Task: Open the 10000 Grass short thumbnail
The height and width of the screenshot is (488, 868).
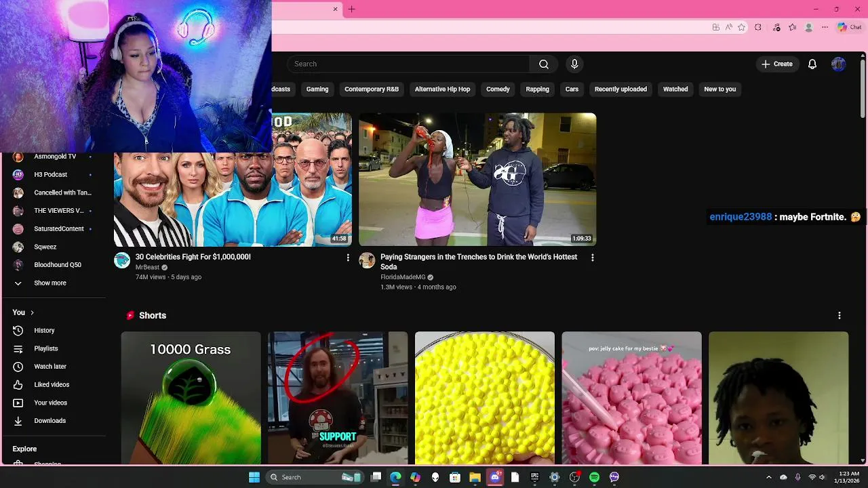Action: [191, 398]
